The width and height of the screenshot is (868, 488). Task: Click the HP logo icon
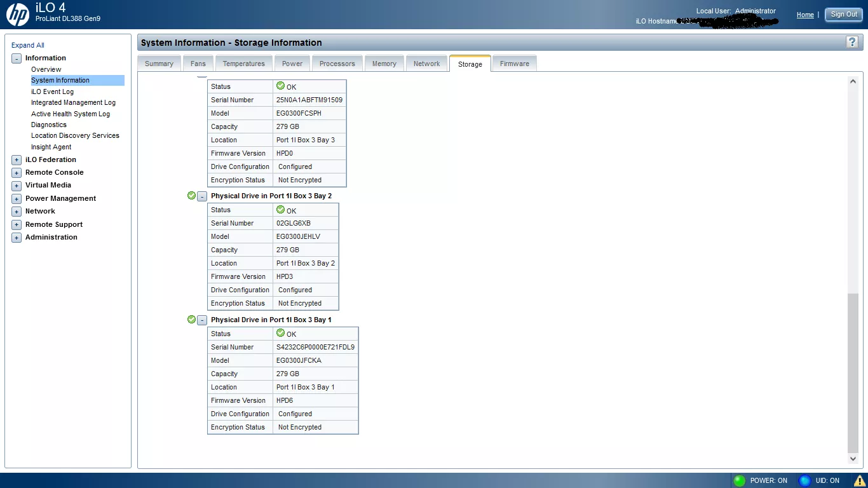pos(18,14)
